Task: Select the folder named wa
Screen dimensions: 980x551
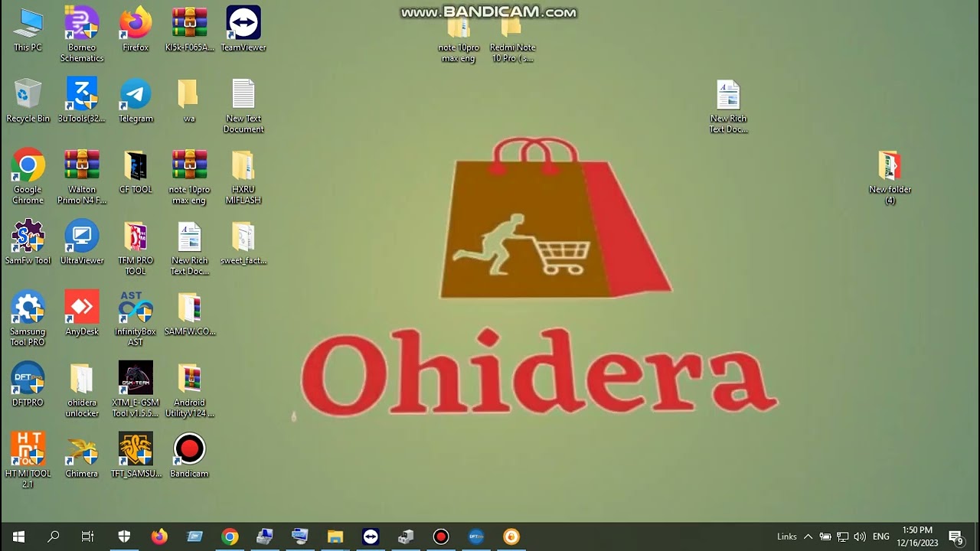Action: (189, 100)
